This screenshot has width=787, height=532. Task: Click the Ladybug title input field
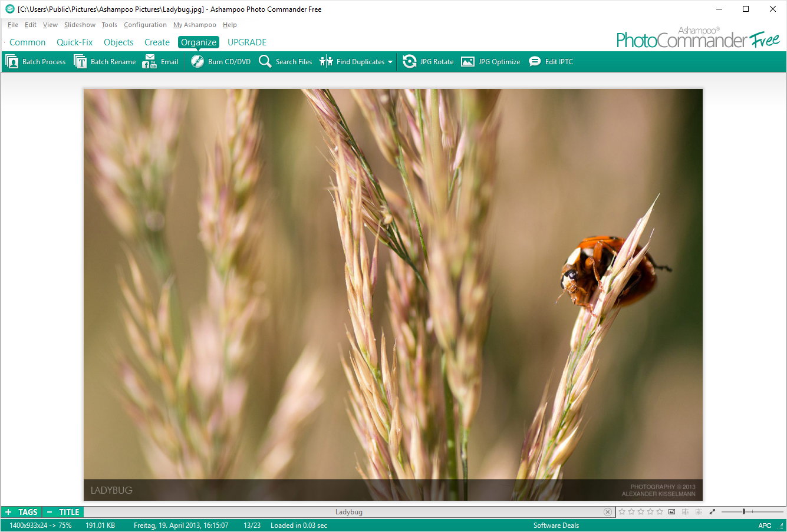348,511
